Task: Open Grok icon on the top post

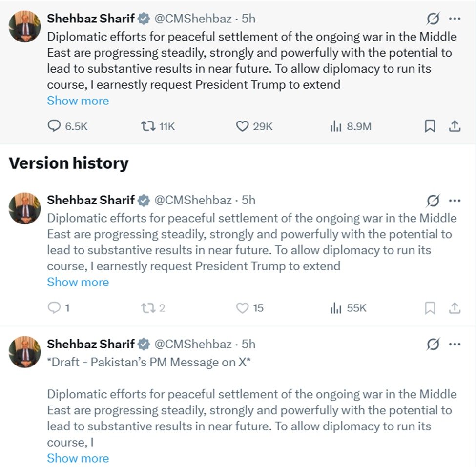Action: point(433,19)
